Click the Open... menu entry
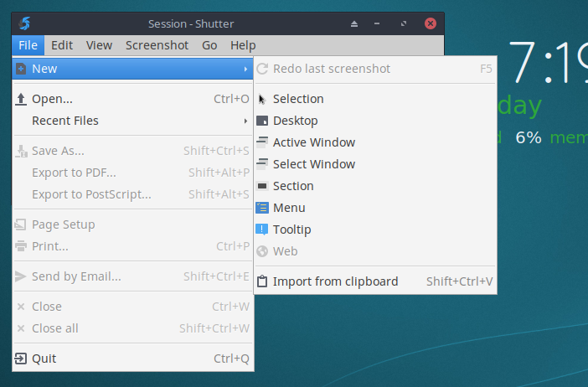Viewport: 588px width, 387px height. [132, 99]
